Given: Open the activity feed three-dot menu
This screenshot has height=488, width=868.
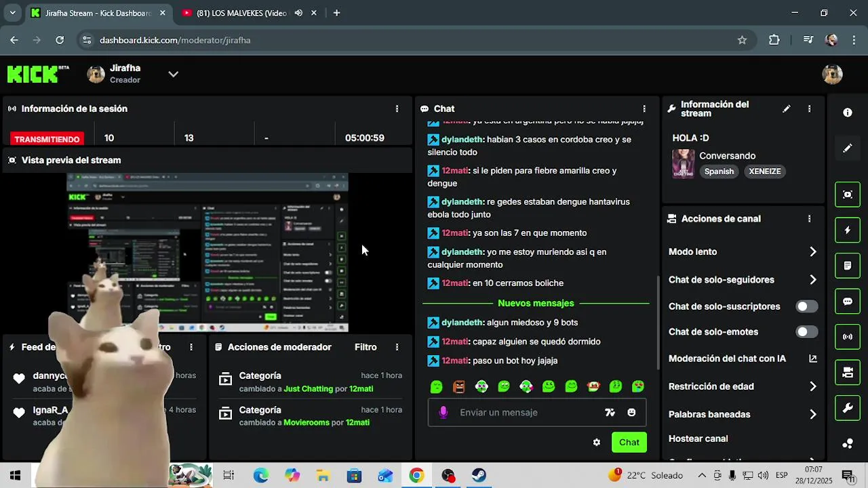Looking at the screenshot, I should tap(191, 347).
